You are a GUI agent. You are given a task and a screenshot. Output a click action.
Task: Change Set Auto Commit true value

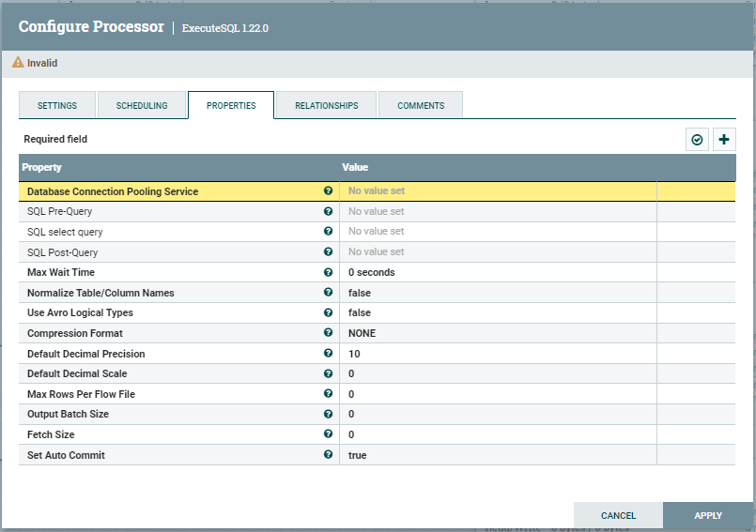click(498, 454)
